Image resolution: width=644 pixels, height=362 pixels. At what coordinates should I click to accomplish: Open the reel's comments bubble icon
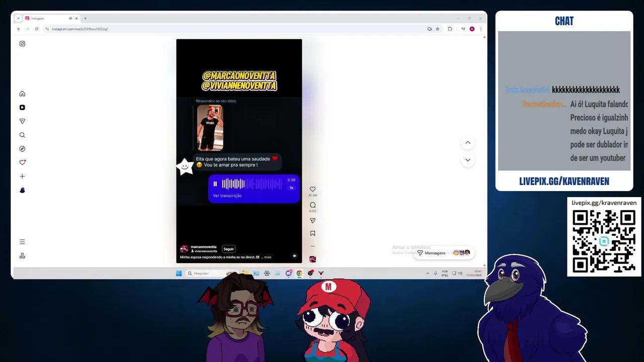(312, 205)
